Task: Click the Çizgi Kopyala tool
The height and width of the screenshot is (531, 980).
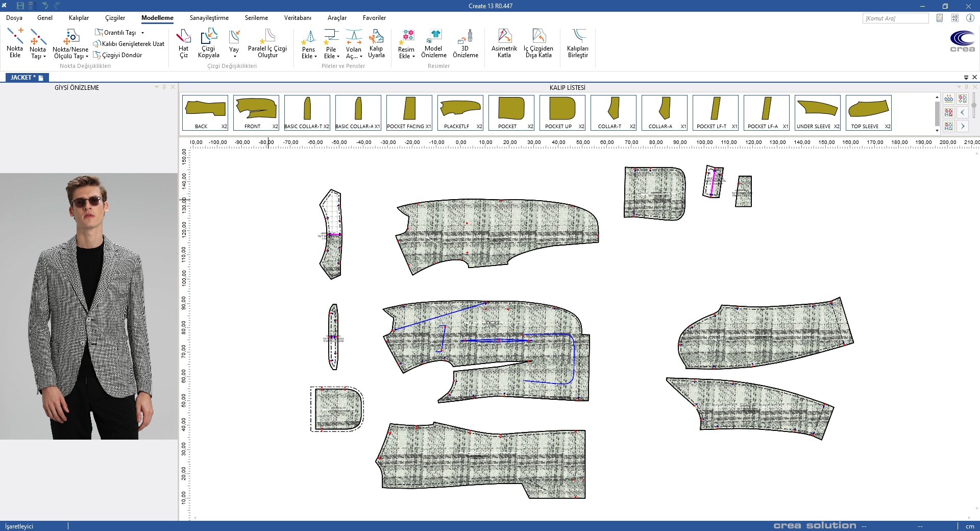Action: click(x=208, y=43)
